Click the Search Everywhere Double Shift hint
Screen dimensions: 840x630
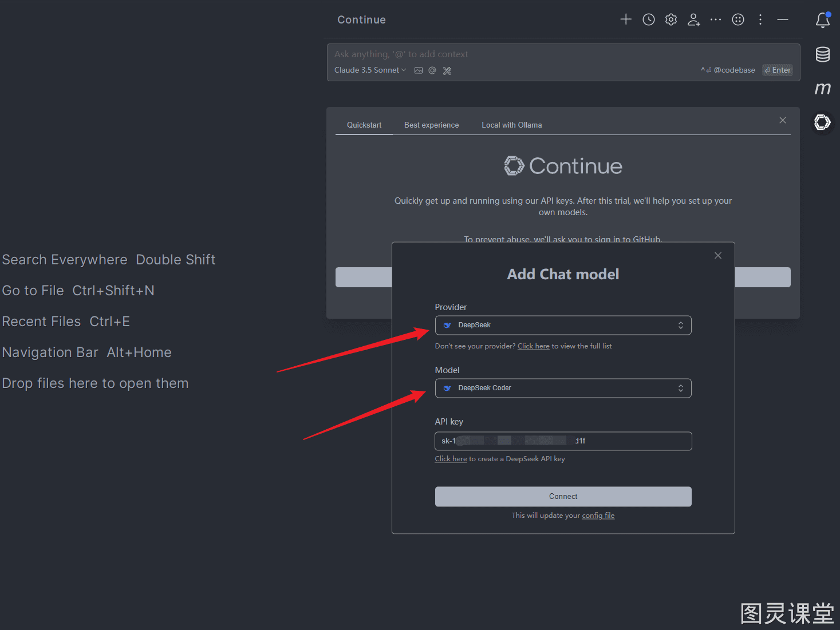coord(109,260)
